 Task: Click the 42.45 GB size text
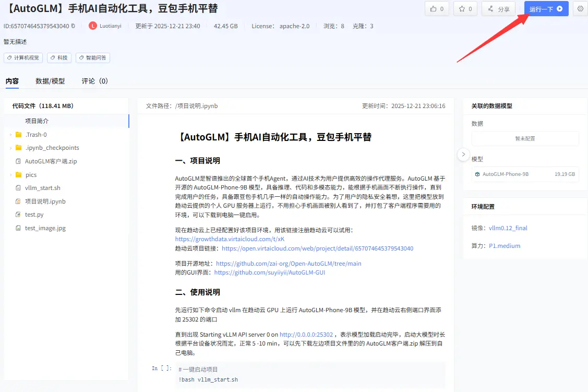[226, 26]
